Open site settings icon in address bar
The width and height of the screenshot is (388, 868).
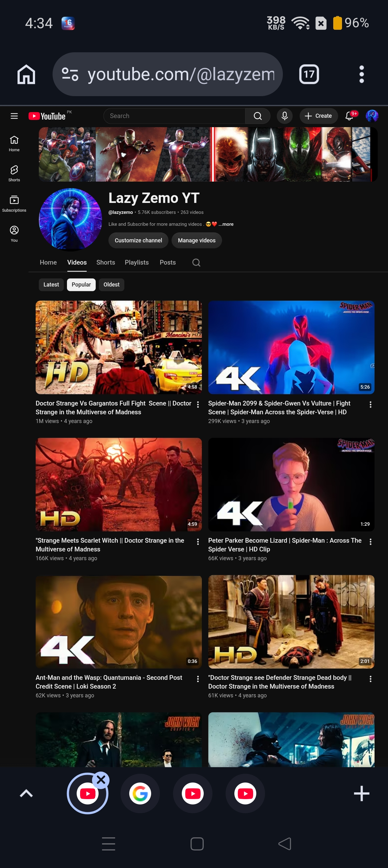pos(70,74)
